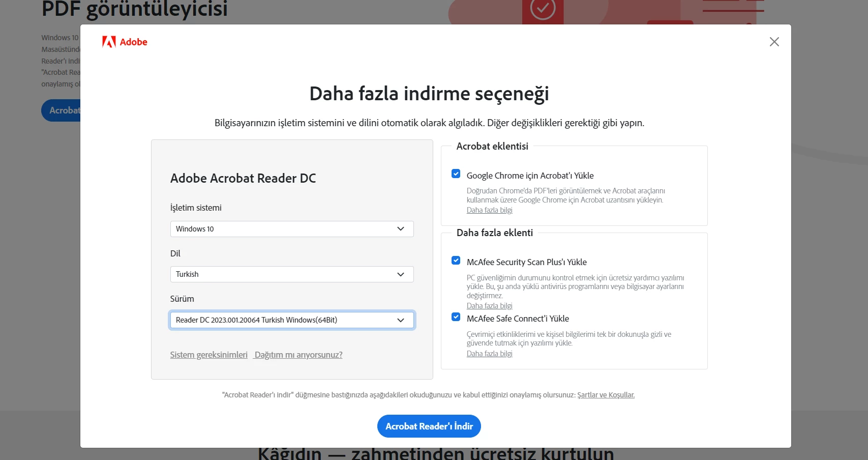Image resolution: width=868 pixels, height=460 pixels.
Task: Open Daha fazla bilgi under Chrome extension
Action: (x=489, y=210)
